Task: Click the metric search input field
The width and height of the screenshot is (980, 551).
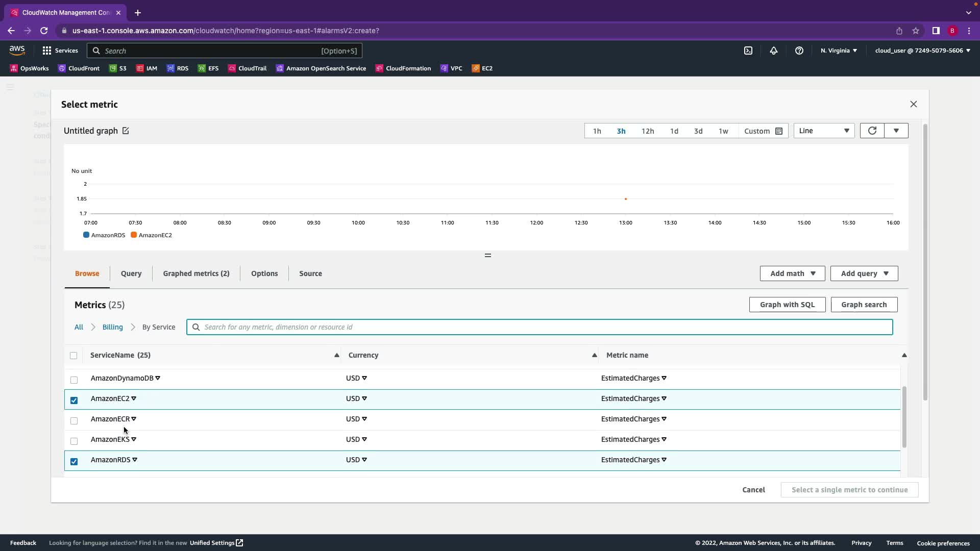Action: coord(541,327)
